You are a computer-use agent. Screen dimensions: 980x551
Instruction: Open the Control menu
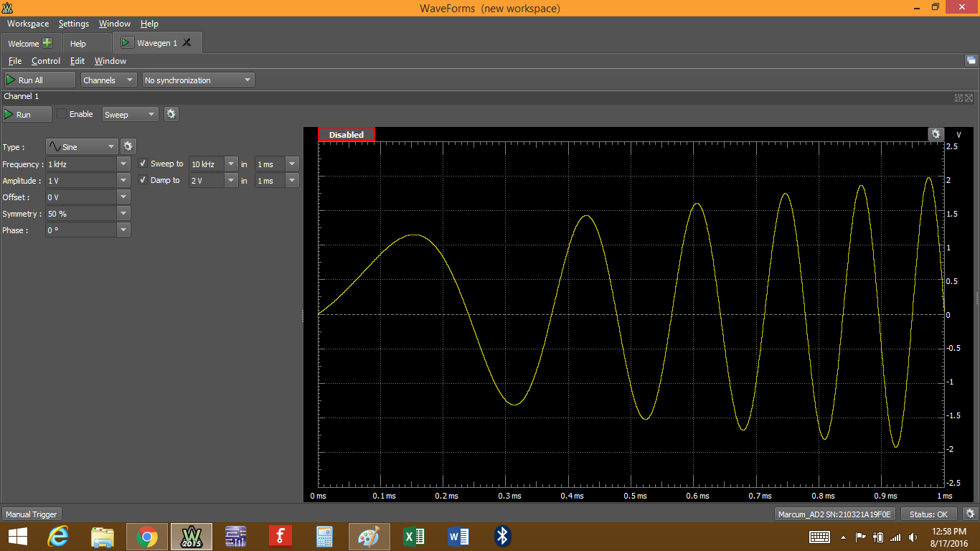tap(45, 61)
